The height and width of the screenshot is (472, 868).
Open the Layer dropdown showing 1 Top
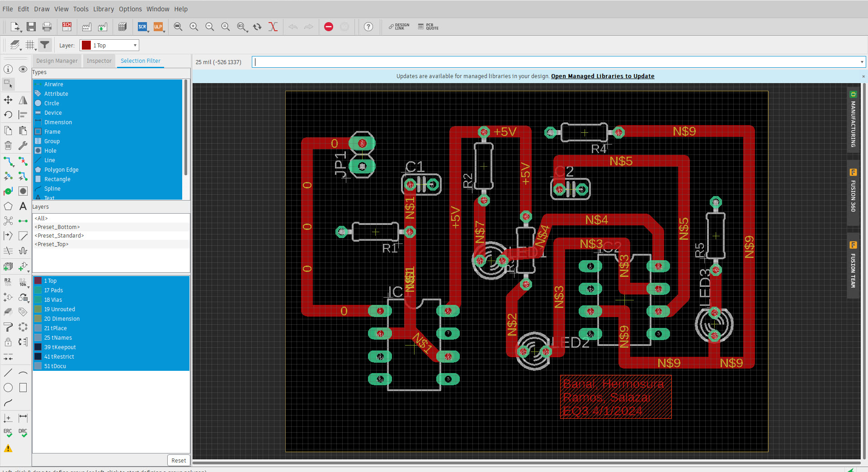click(x=109, y=45)
